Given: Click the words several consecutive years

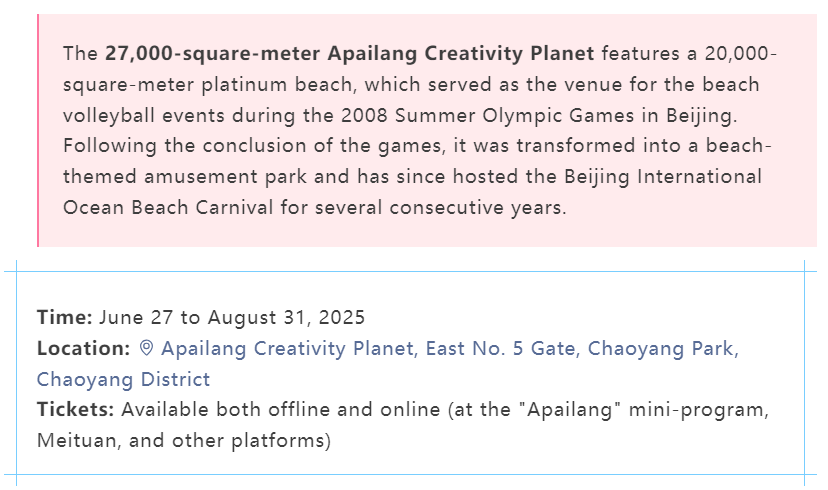Looking at the screenshot, I should point(438,208).
